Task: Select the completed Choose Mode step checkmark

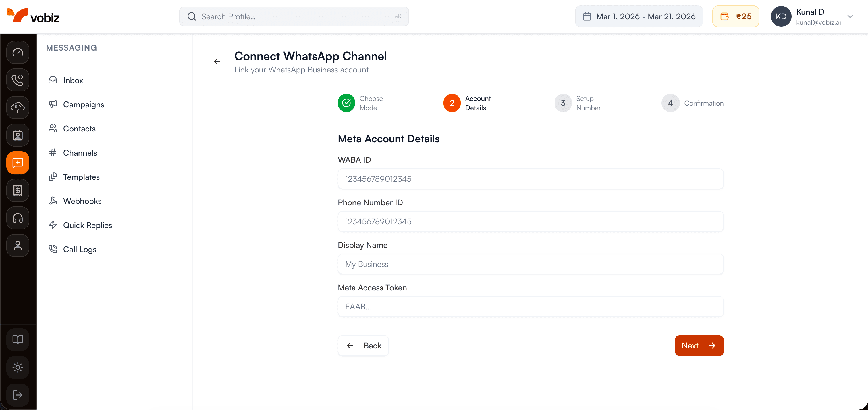Action: pyautogui.click(x=346, y=103)
